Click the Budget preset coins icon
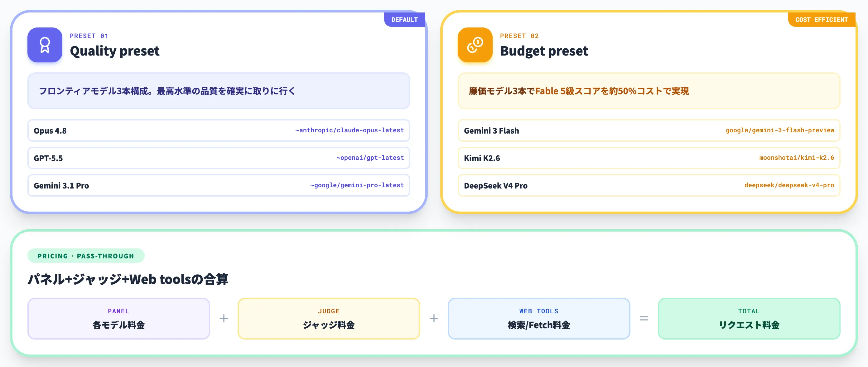Image resolution: width=868 pixels, height=367 pixels. tap(475, 45)
